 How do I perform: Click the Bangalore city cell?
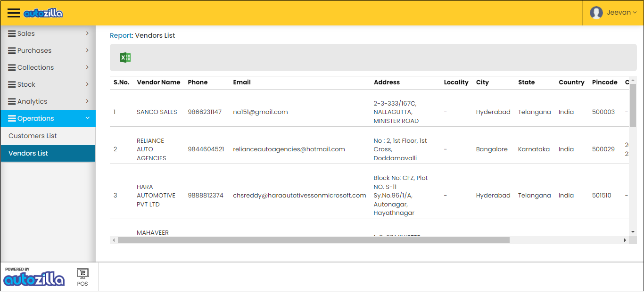pos(492,149)
